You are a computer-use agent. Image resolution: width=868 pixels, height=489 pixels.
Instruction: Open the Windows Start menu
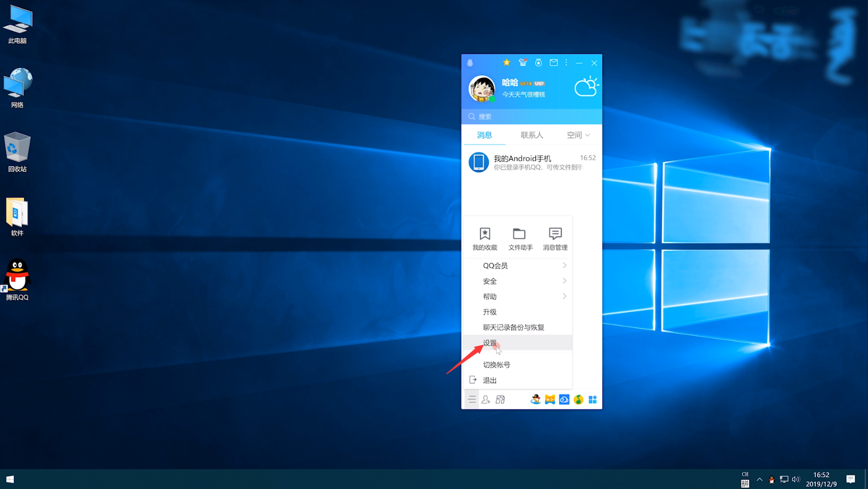[x=10, y=479]
